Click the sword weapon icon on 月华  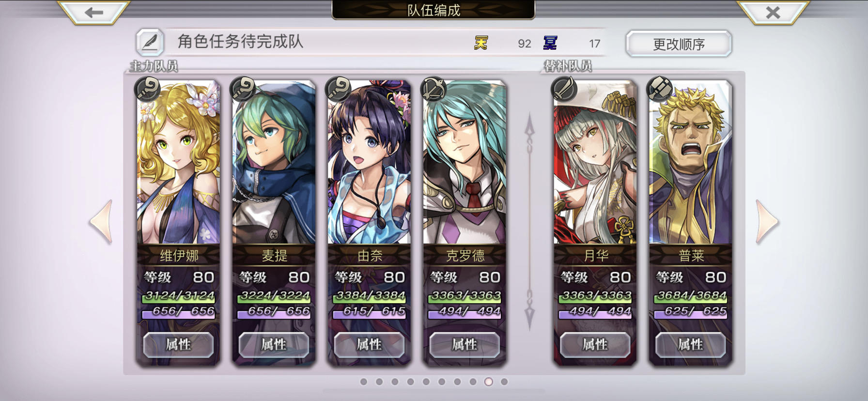(x=564, y=89)
